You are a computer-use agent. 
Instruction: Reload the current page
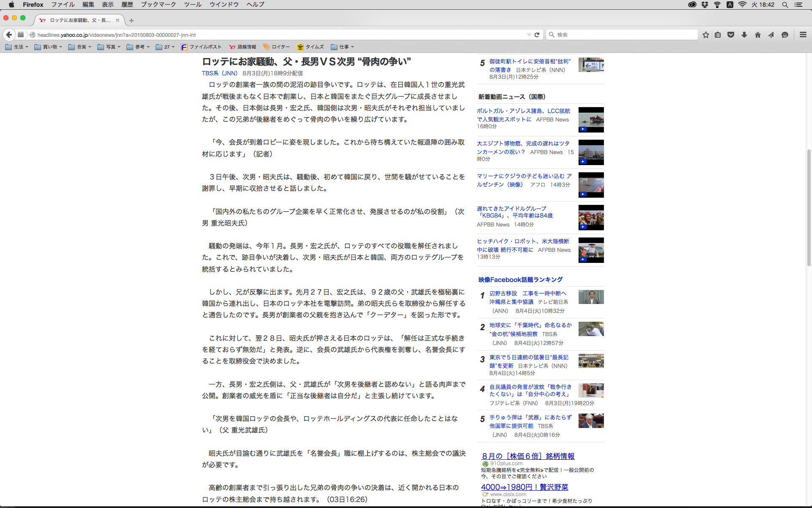click(537, 35)
